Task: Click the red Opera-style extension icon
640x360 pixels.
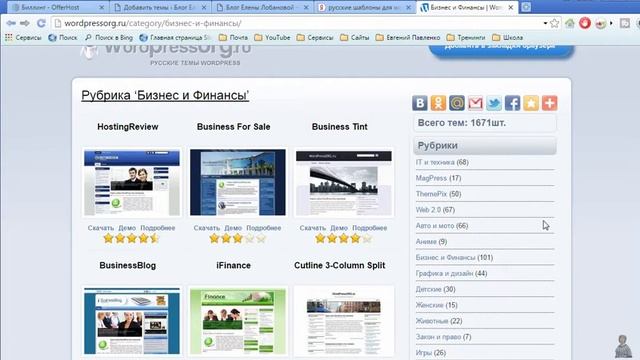Action: (x=585, y=23)
